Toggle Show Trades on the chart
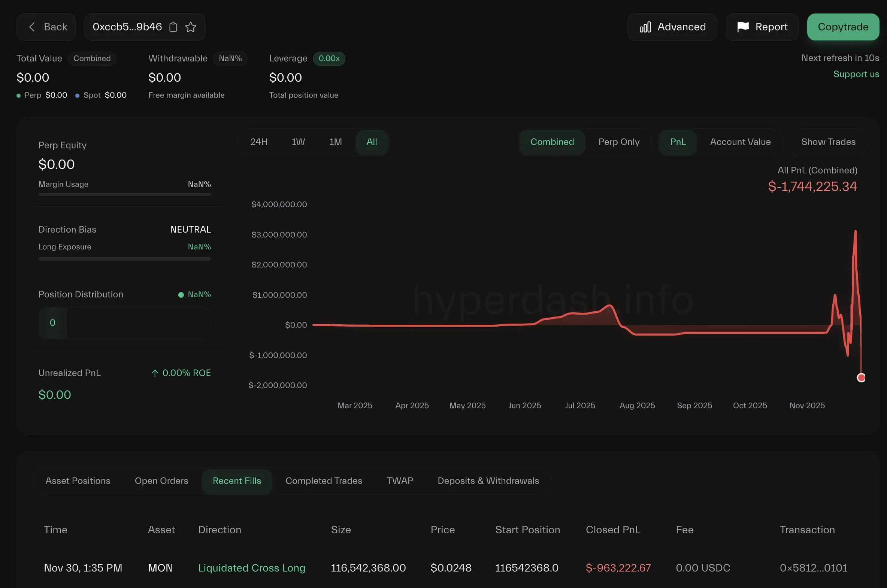Screen dimensions: 887x588 click(x=828, y=142)
